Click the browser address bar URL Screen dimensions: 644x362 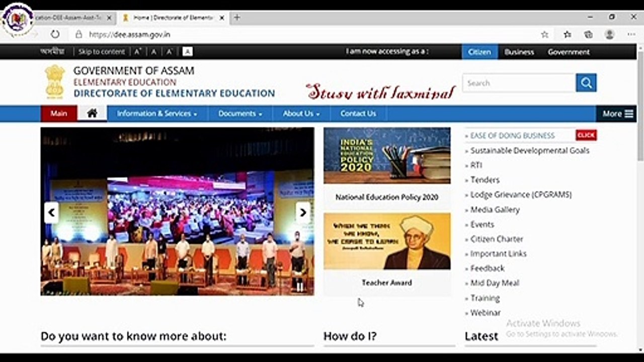(129, 35)
